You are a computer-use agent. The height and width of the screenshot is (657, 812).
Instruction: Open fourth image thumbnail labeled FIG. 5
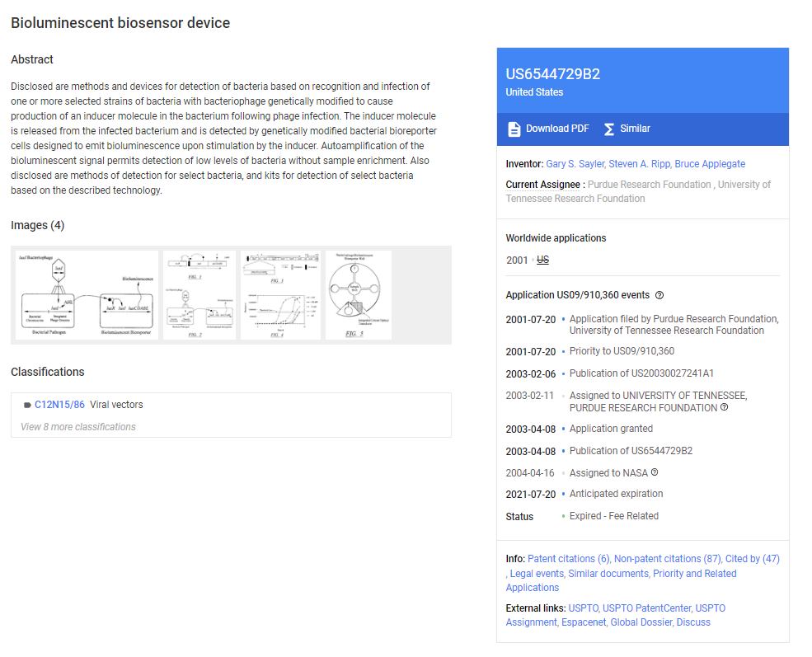coord(359,295)
